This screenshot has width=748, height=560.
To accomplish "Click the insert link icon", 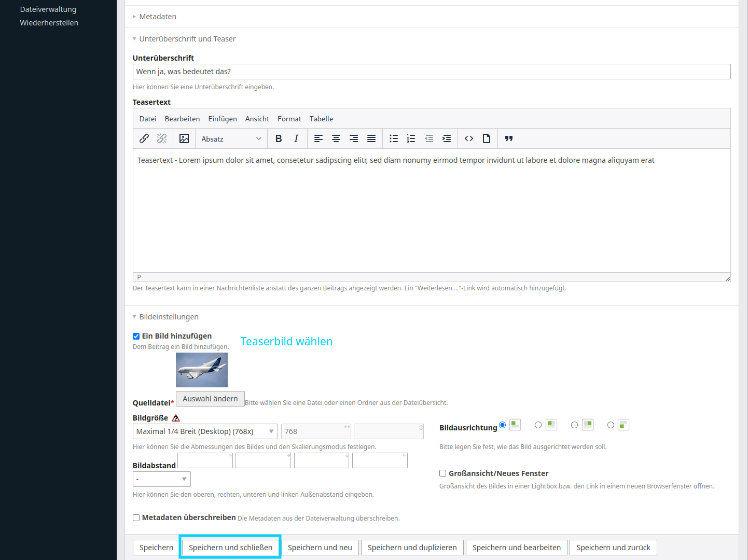I will [x=144, y=138].
